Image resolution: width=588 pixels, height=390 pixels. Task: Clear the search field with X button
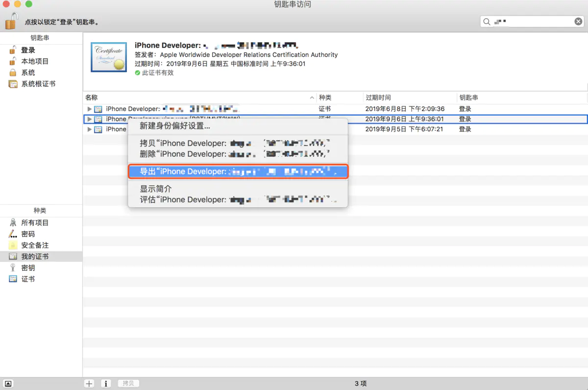(x=578, y=22)
